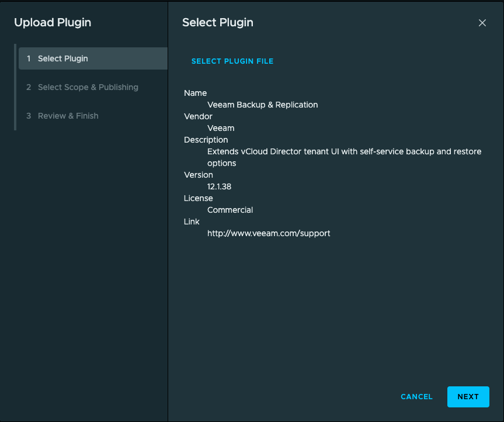Go to step 1 Select Plugin

pyautogui.click(x=93, y=58)
